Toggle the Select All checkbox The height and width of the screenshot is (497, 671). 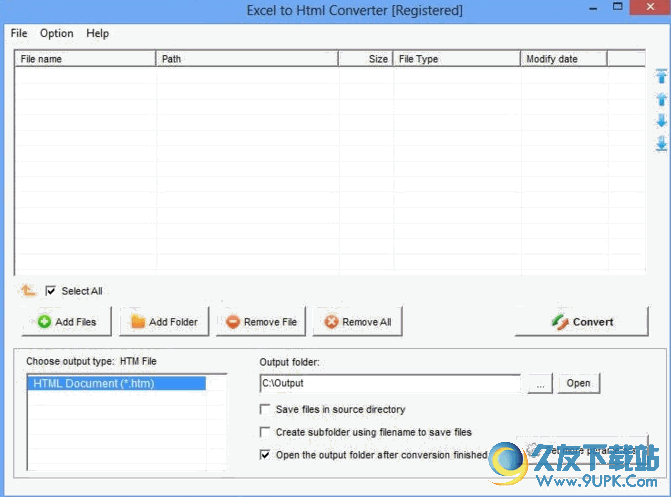point(50,291)
